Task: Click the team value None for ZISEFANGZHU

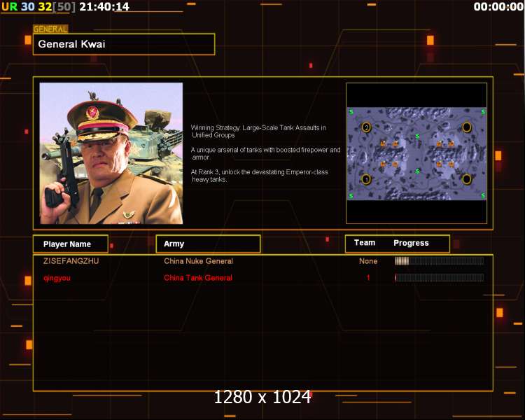Action: pos(368,261)
